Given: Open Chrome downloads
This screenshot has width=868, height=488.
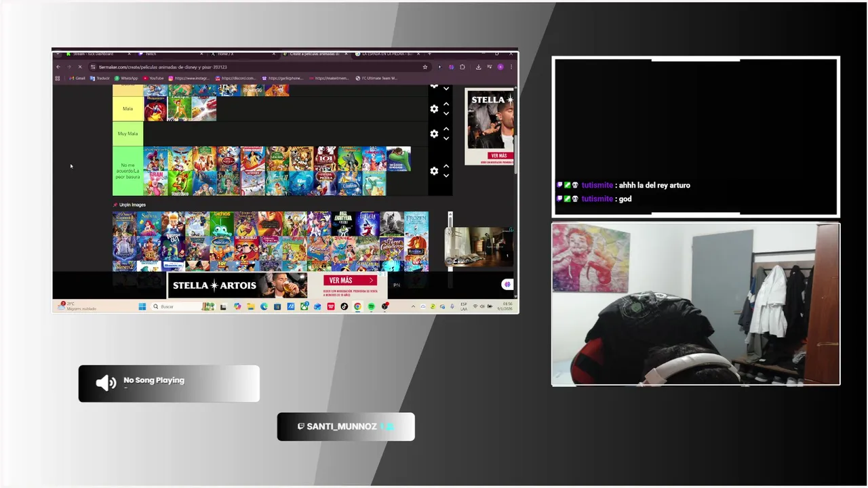Looking at the screenshot, I should pos(478,67).
